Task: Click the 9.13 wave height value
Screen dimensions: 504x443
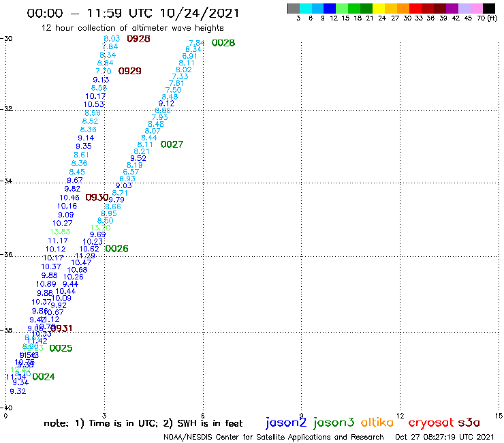Action: click(101, 80)
